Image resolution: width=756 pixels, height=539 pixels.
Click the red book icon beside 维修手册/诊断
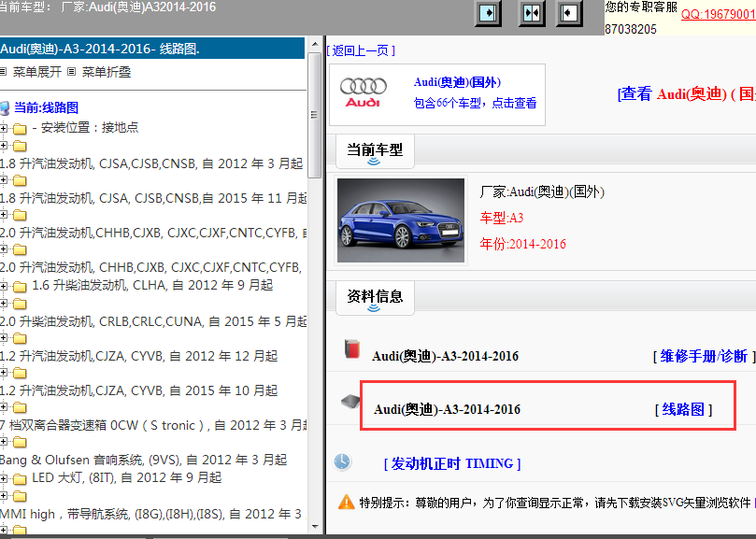(352, 349)
